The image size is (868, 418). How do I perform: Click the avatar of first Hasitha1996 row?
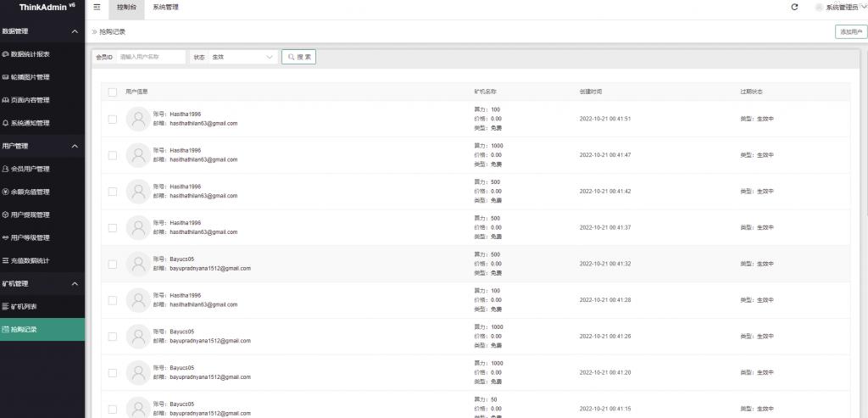coord(137,119)
